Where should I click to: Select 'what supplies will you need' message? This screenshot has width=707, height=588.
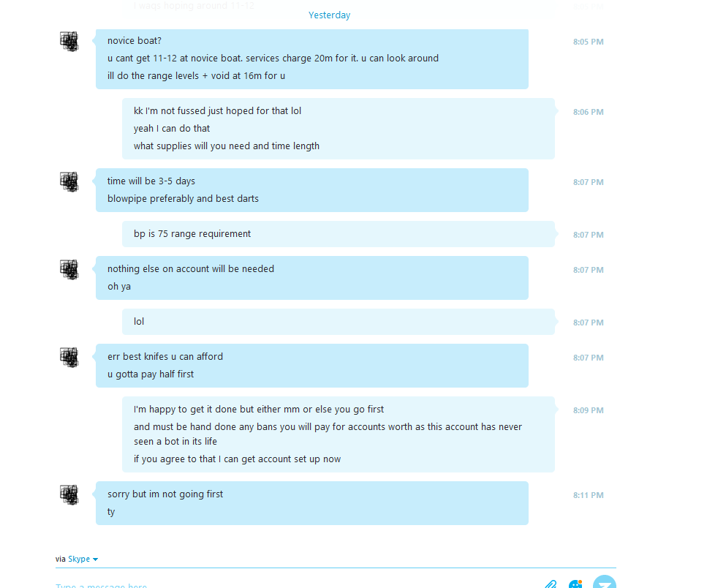tap(227, 146)
